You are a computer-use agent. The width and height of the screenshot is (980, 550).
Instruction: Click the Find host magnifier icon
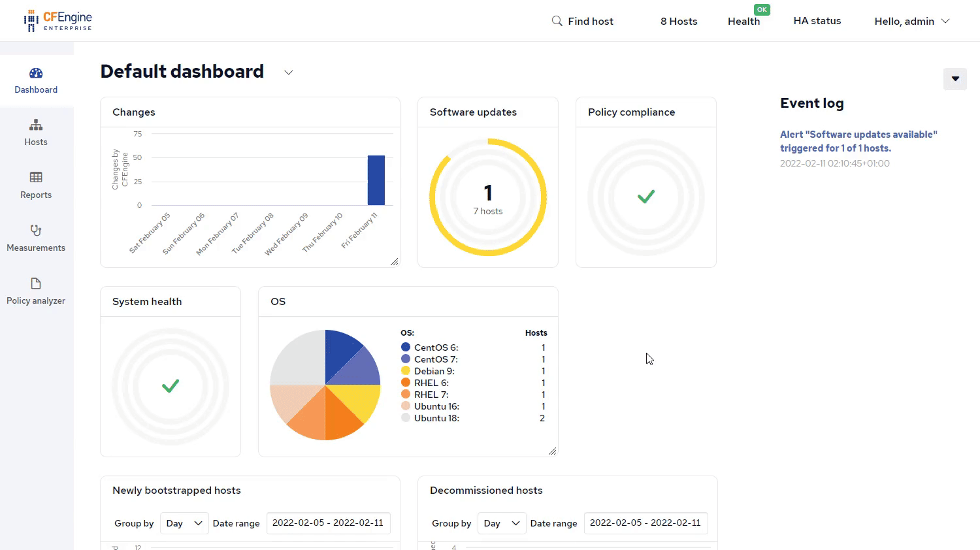[x=557, y=21]
